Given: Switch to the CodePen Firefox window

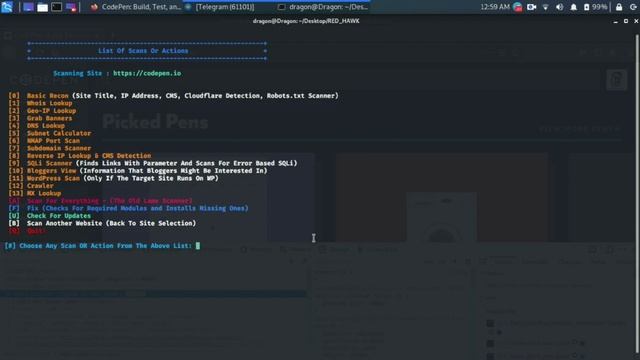Looking at the screenshot, I should coord(135,7).
